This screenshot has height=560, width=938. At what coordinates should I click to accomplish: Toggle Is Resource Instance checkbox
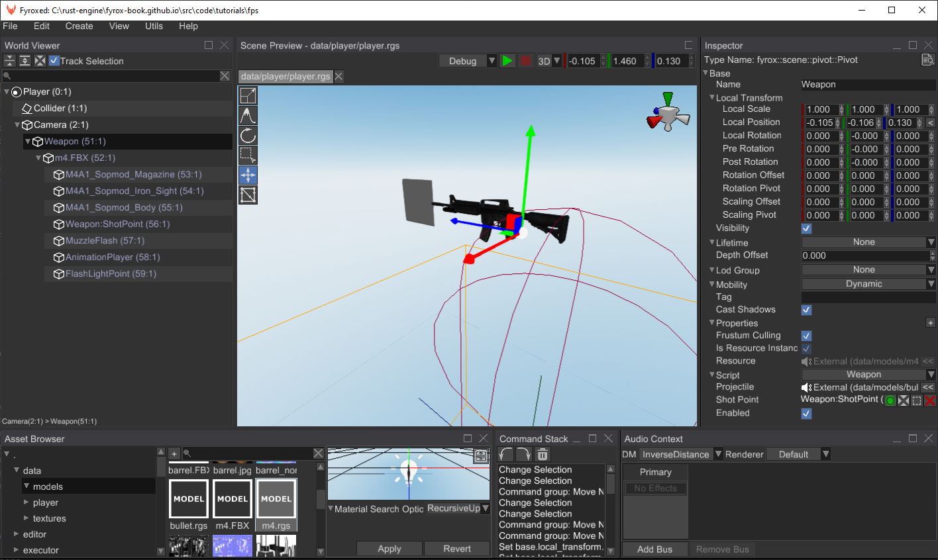pos(806,348)
